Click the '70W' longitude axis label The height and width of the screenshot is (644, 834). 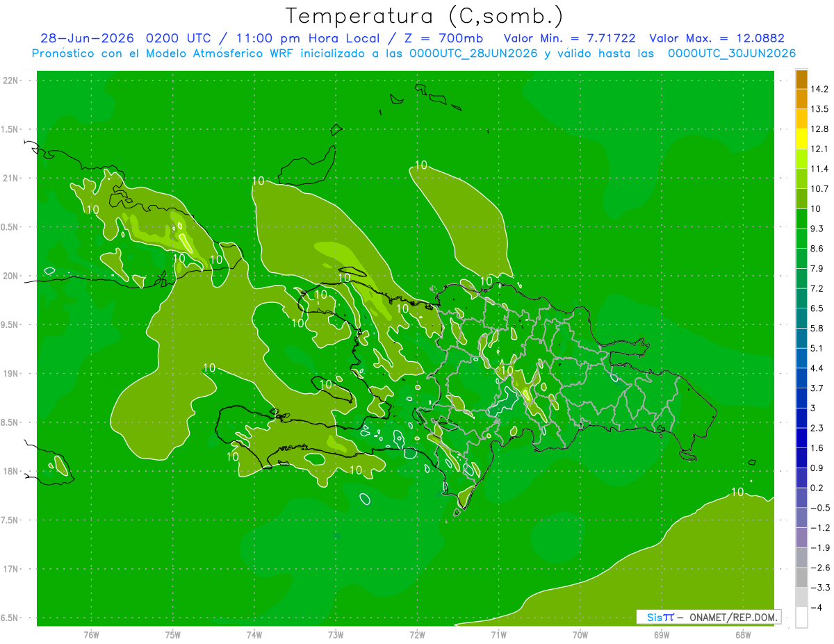coord(580,634)
